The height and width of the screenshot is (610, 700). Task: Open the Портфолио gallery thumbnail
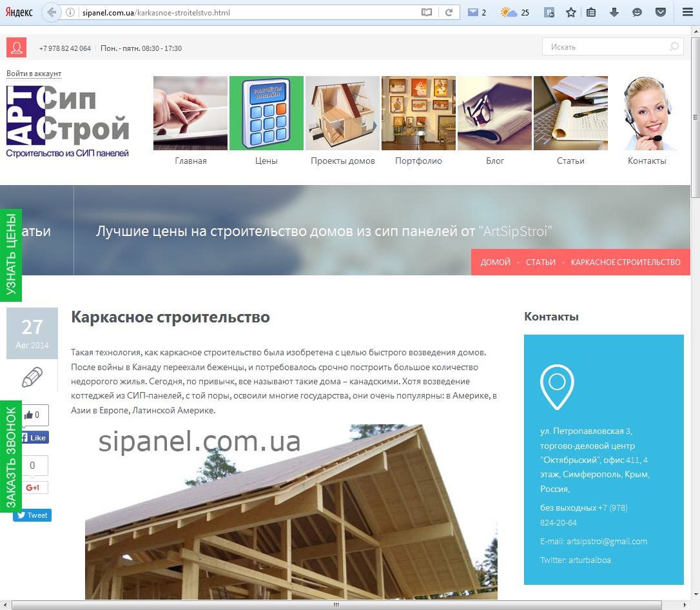click(x=419, y=113)
